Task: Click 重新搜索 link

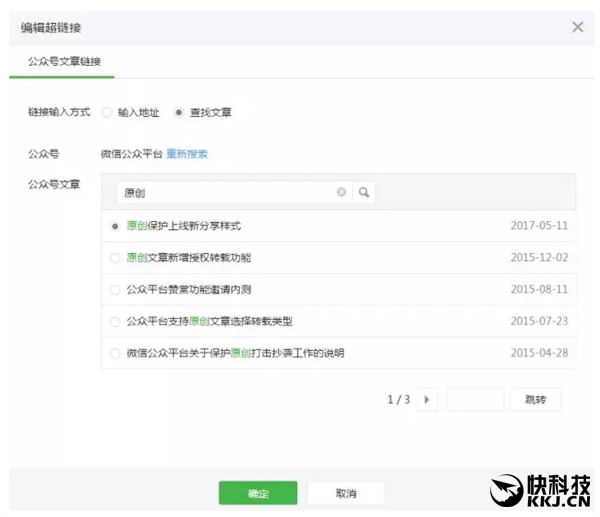Action: (186, 154)
